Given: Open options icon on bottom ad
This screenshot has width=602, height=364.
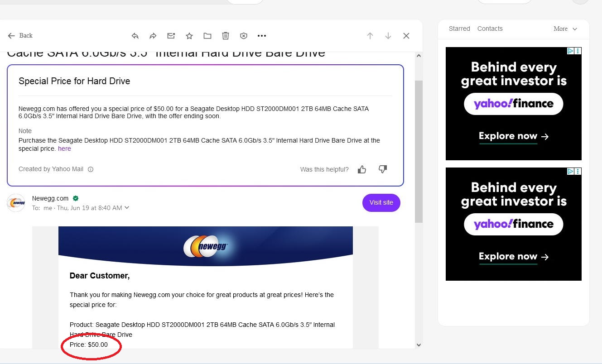Looking at the screenshot, I should pyautogui.click(x=578, y=172).
